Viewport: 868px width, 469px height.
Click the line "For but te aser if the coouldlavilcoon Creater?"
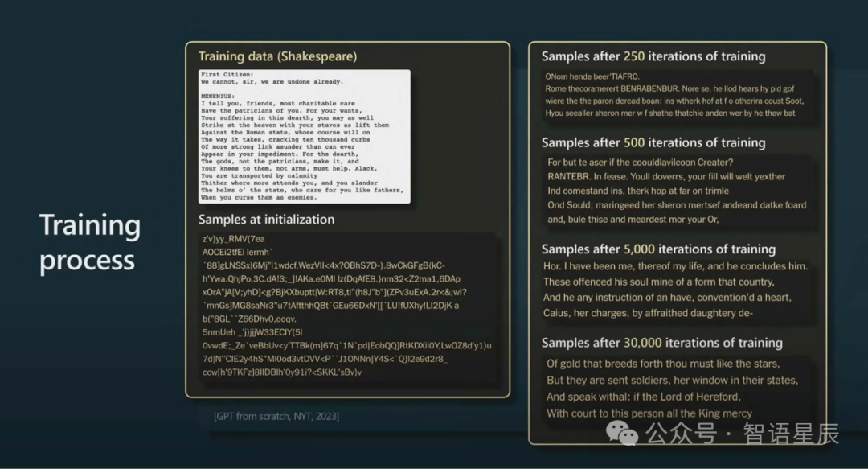click(641, 163)
